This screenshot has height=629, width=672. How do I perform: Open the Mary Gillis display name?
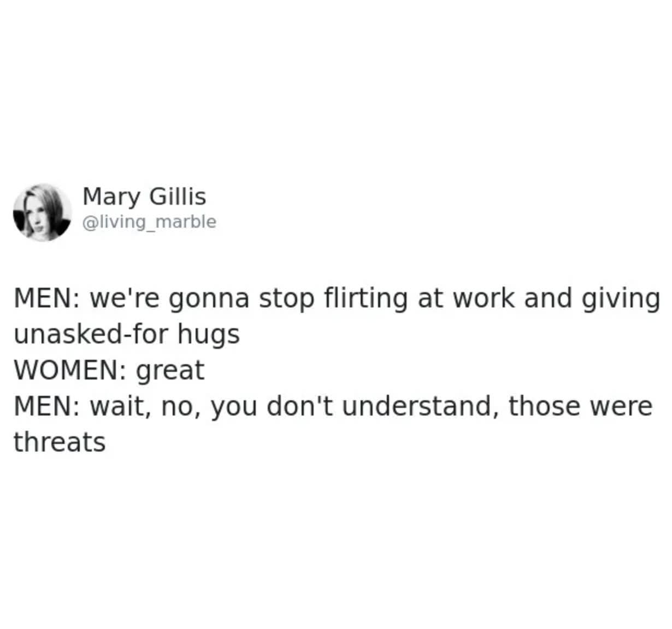pyautogui.click(x=144, y=197)
